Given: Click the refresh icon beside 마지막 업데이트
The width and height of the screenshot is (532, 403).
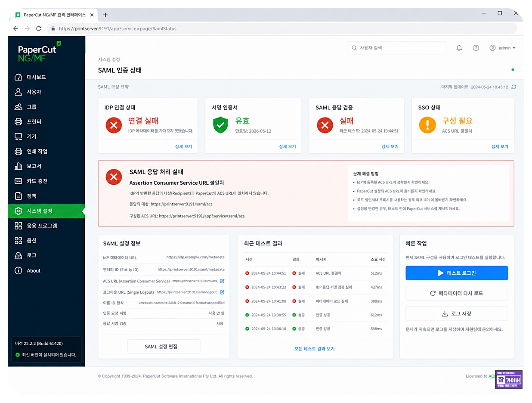Looking at the screenshot, I should [x=513, y=87].
